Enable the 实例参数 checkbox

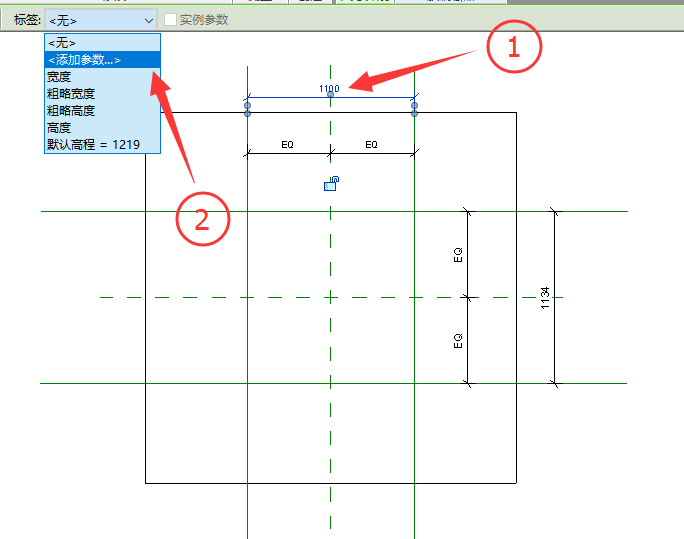[170, 20]
